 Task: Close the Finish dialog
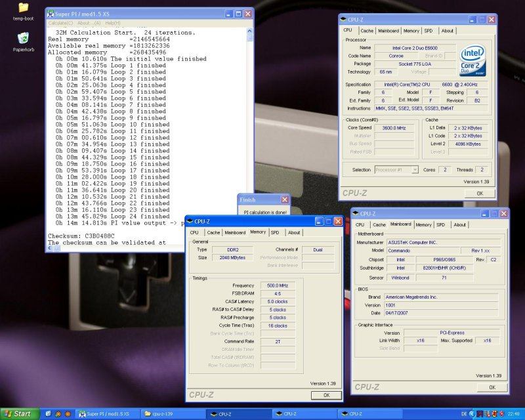pos(285,199)
